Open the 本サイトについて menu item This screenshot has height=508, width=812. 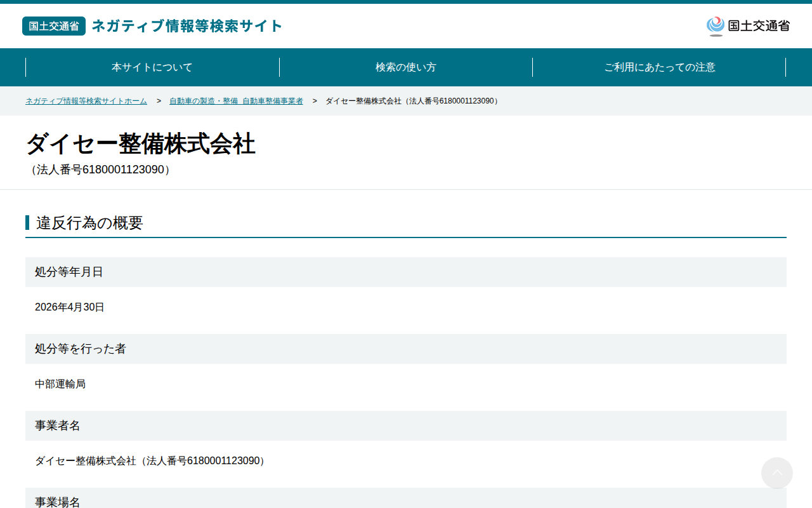tap(152, 67)
